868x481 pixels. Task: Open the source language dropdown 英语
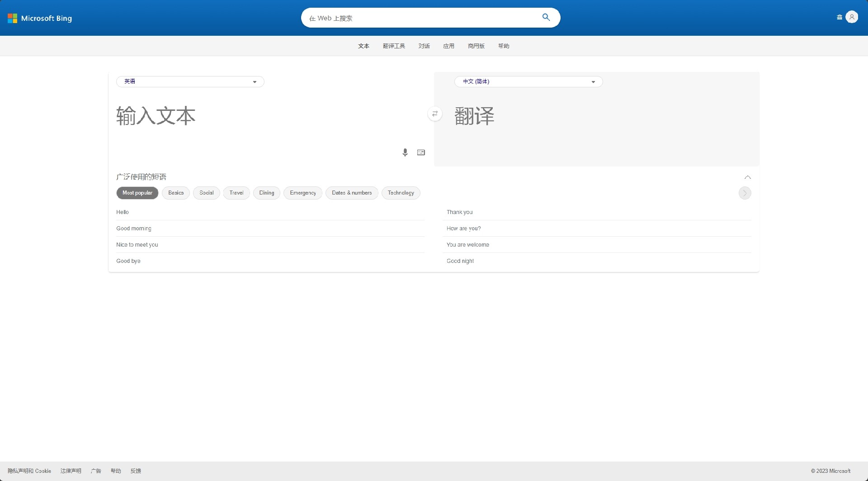tap(190, 82)
